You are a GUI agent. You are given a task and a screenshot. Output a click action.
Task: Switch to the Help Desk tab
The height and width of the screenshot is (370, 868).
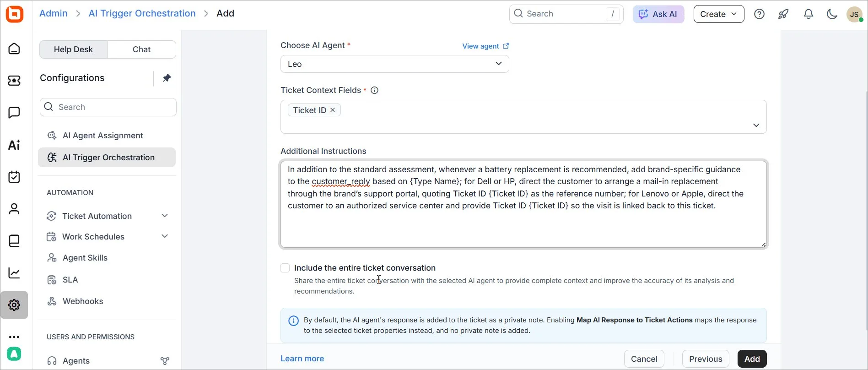pos(73,49)
